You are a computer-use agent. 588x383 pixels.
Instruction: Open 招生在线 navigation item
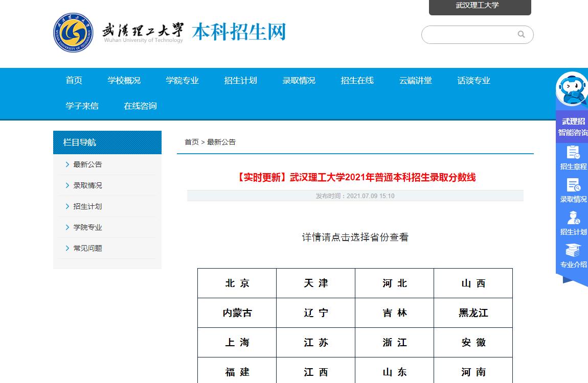(x=357, y=81)
